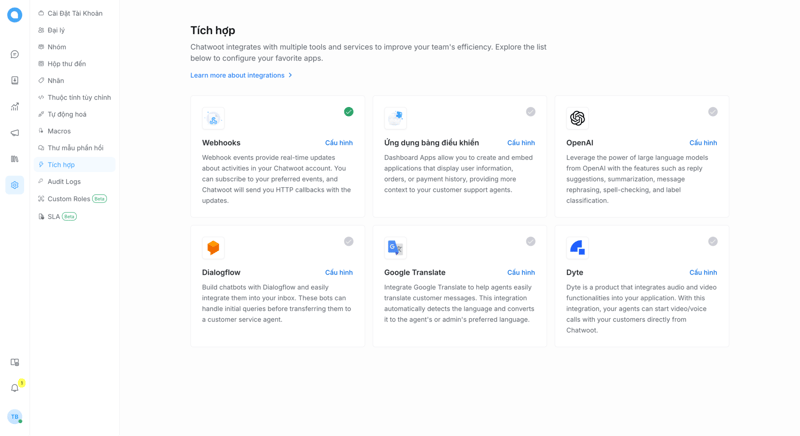Open Contacts icon in left rail
This screenshot has height=436, width=800.
[x=15, y=80]
